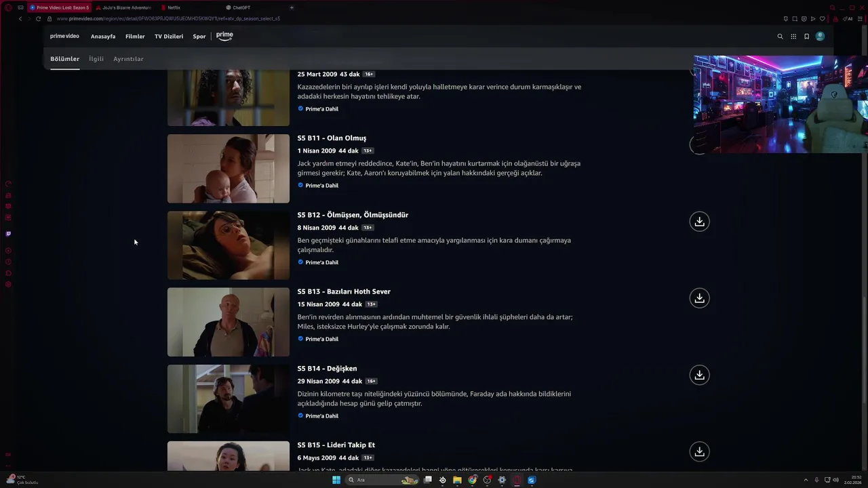Reload the page with the refresh icon
868x488 pixels.
pos(38,19)
